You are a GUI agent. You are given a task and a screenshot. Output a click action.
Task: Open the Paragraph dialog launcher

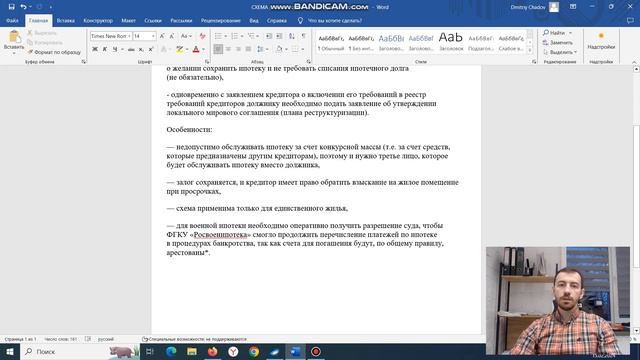click(309, 62)
